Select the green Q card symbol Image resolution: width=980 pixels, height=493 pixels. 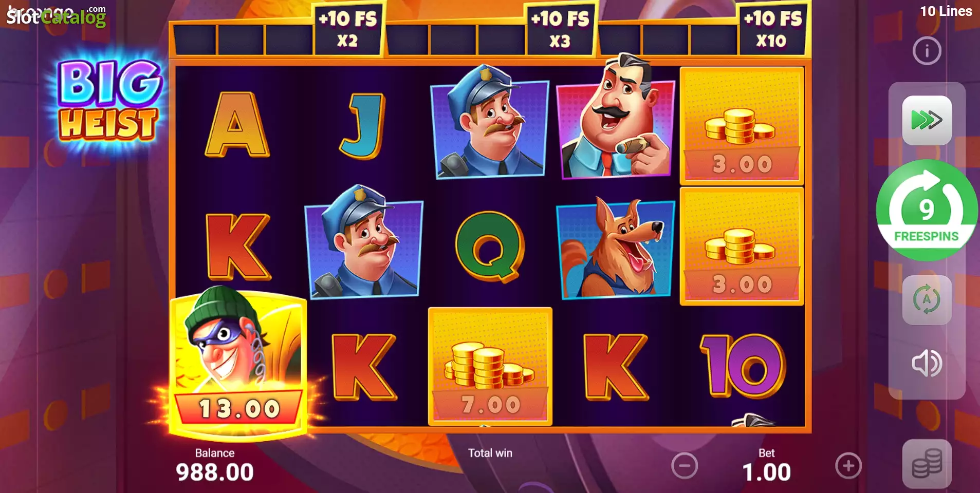point(490,246)
